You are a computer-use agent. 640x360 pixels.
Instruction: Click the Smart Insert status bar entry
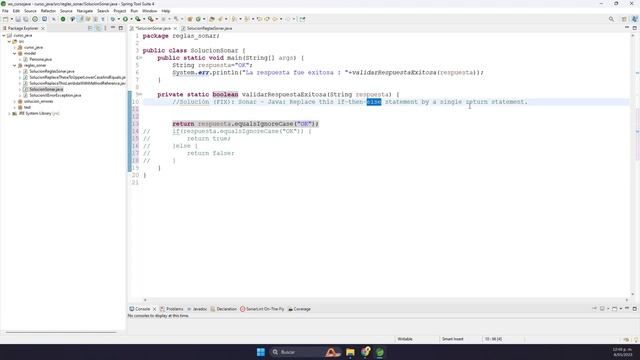pos(453,339)
